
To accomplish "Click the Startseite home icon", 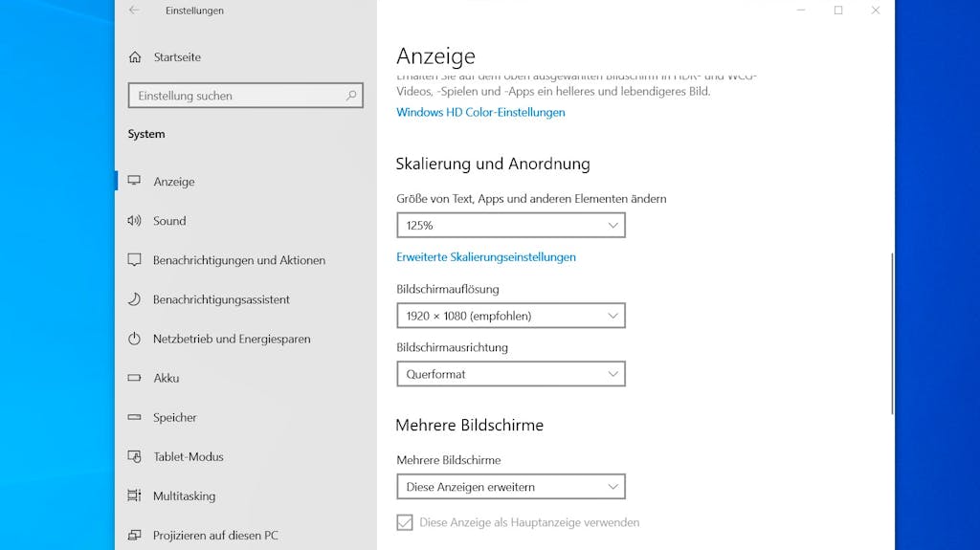I will (x=135, y=57).
